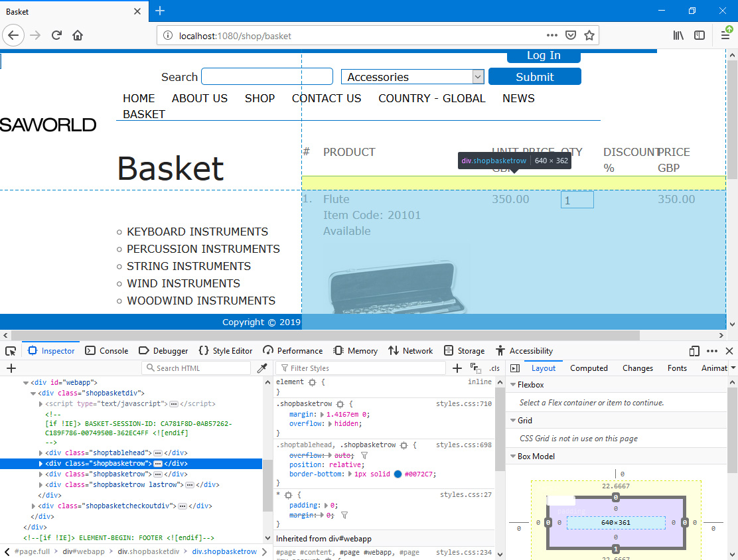Open the SHOP navigation link
The height and width of the screenshot is (560, 738).
pyautogui.click(x=259, y=98)
